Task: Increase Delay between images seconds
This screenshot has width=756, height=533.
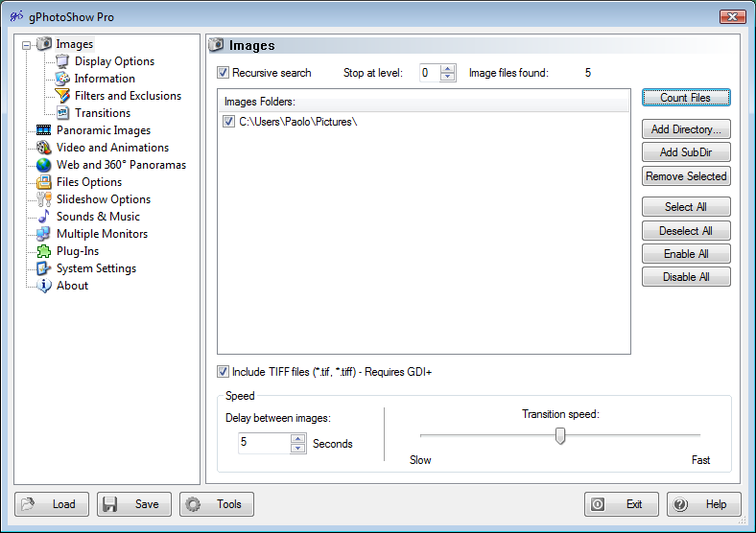Action: pos(297,438)
